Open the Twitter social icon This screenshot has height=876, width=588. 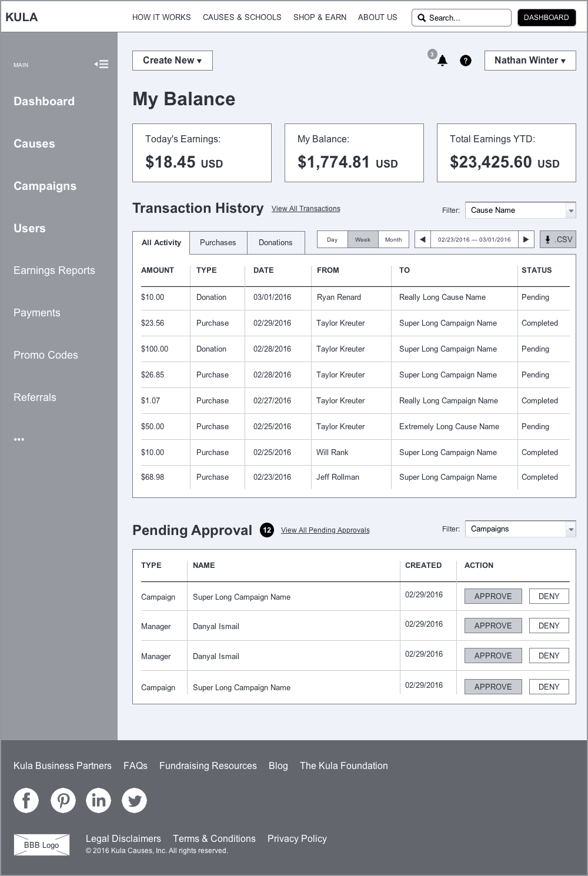click(134, 800)
